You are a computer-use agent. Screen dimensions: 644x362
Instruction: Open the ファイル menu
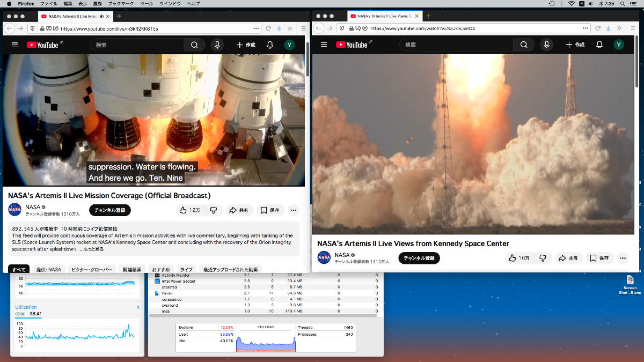point(49,4)
